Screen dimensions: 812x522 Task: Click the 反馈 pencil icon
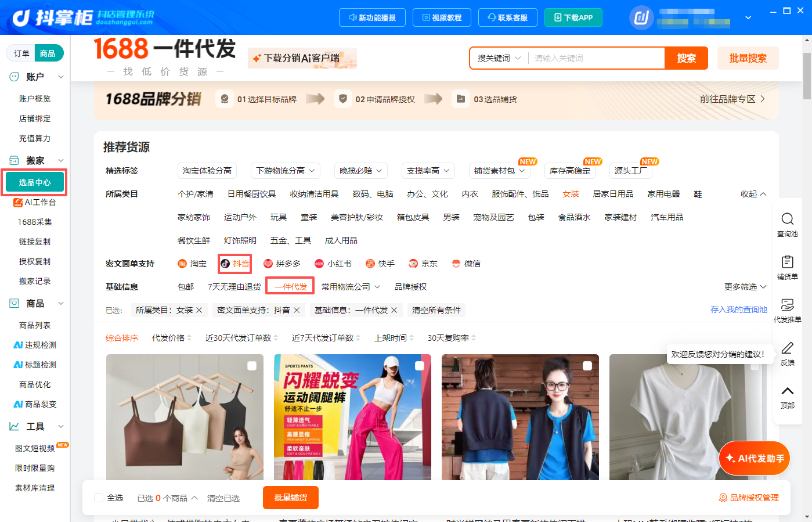click(787, 348)
